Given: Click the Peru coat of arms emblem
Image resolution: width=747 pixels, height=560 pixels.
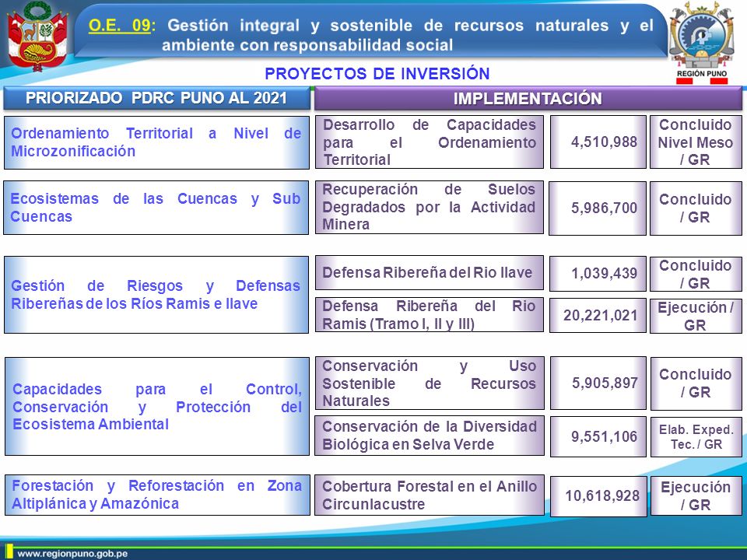Looking at the screenshot, I should click(x=37, y=37).
